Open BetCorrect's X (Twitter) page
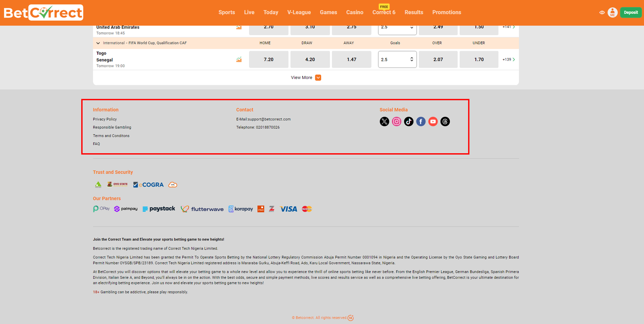This screenshot has height=324, width=644. [x=384, y=121]
